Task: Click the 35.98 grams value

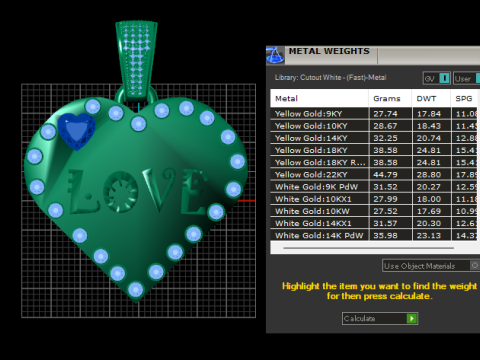Action: (385, 235)
